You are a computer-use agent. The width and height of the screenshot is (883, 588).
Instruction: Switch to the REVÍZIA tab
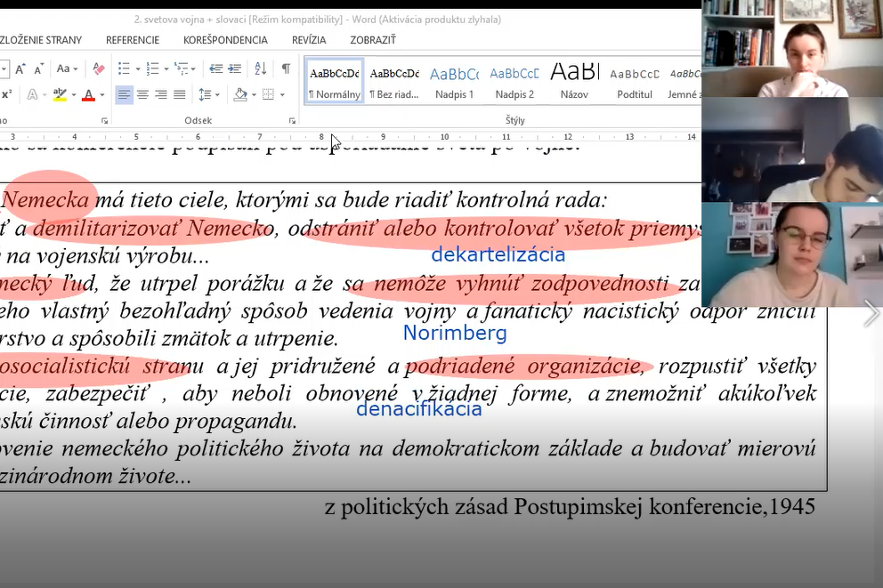coord(309,40)
